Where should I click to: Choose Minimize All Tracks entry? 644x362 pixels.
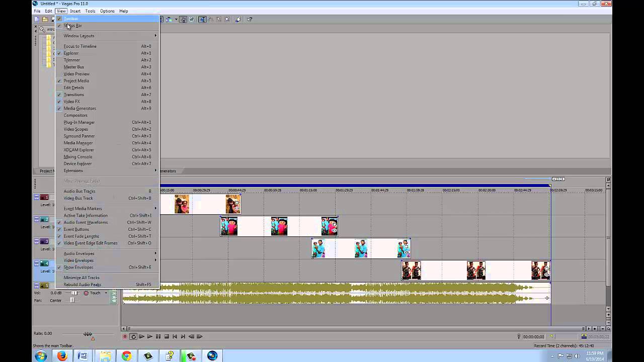(x=108, y=278)
